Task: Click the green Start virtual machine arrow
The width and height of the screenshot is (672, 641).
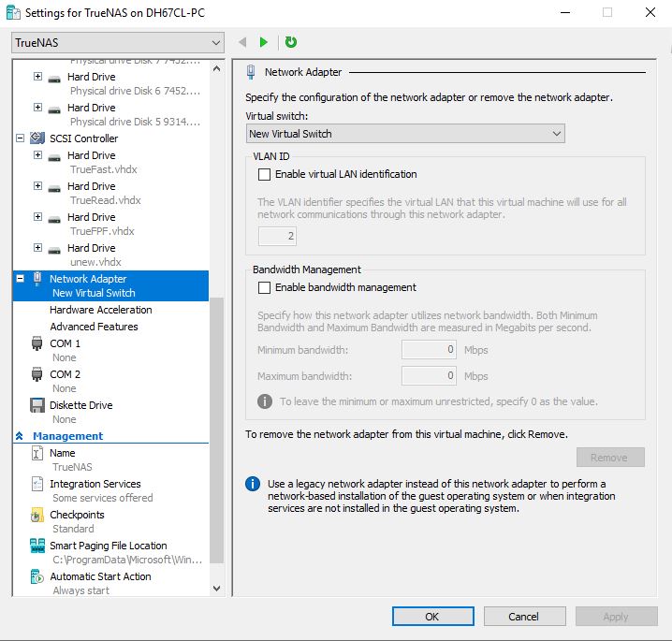Action: (264, 42)
